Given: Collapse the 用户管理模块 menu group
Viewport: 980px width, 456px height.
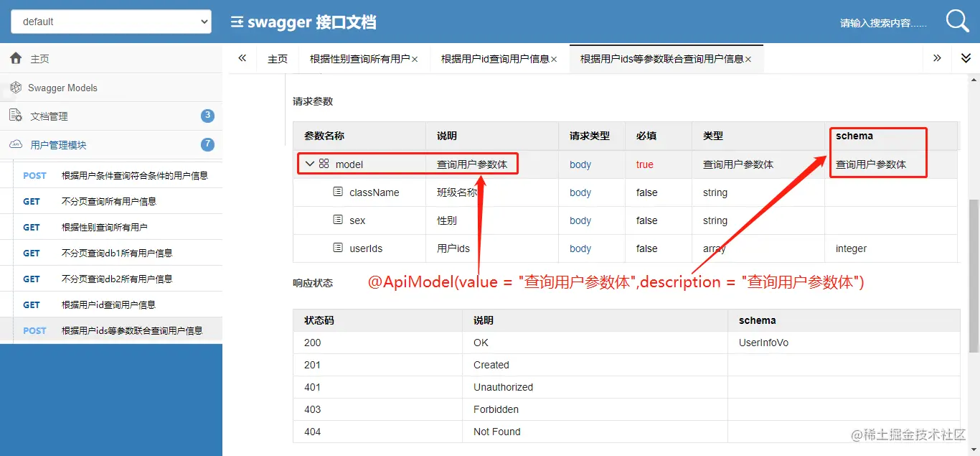Looking at the screenshot, I should pyautogui.click(x=111, y=145).
